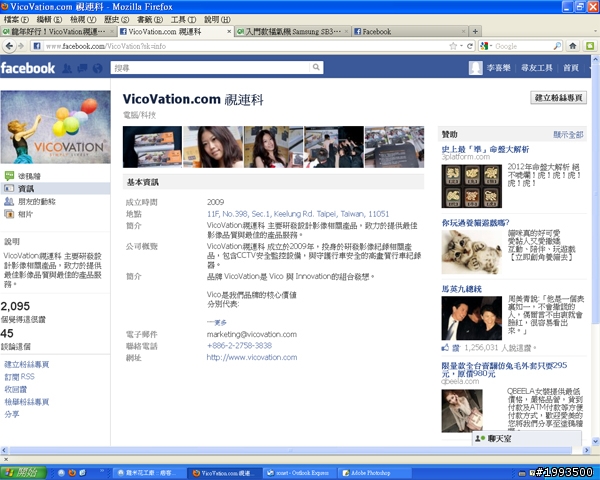Click the 顯示全部 sponsored link
Viewport: 600px width, 480px height.
point(568,134)
